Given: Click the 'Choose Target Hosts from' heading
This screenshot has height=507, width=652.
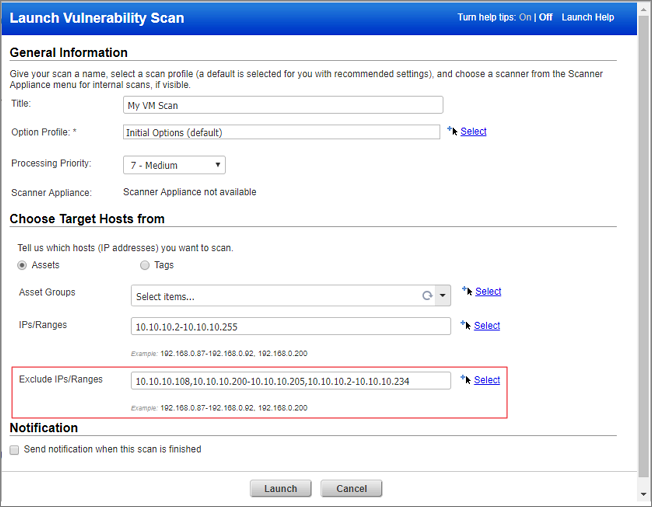Looking at the screenshot, I should click(x=87, y=219).
